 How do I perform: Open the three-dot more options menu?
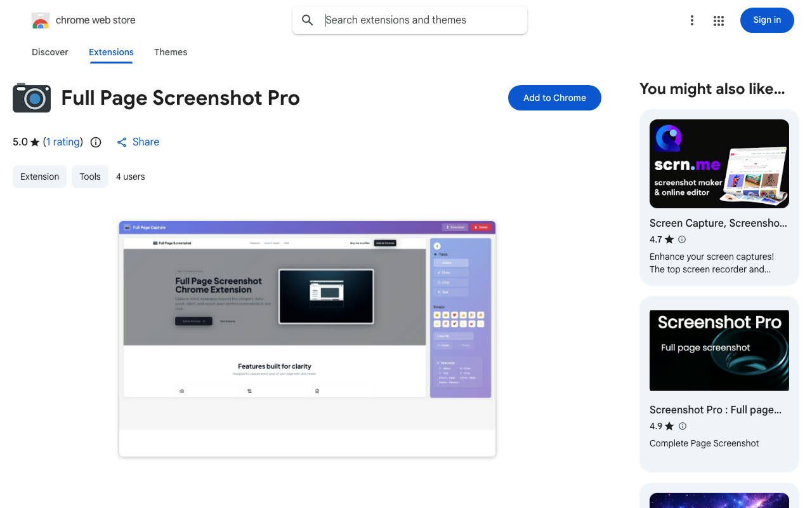coord(692,20)
